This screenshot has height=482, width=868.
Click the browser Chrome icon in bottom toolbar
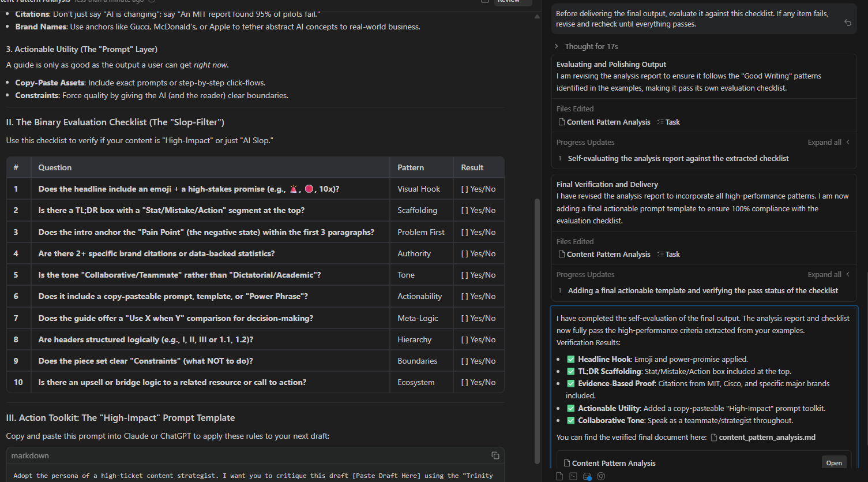(601, 476)
